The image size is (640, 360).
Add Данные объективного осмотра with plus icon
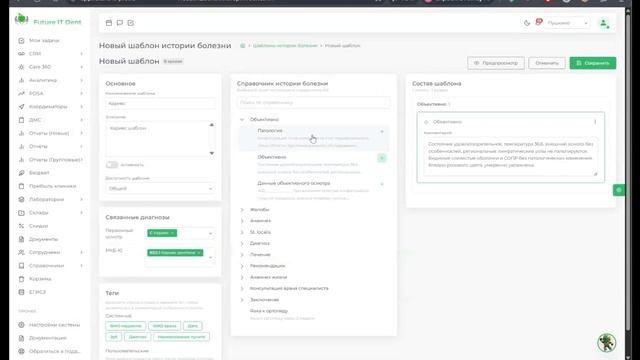[x=382, y=184]
